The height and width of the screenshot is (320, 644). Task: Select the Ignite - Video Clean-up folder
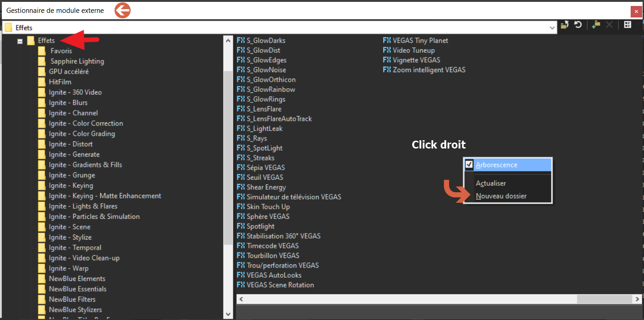(x=84, y=258)
